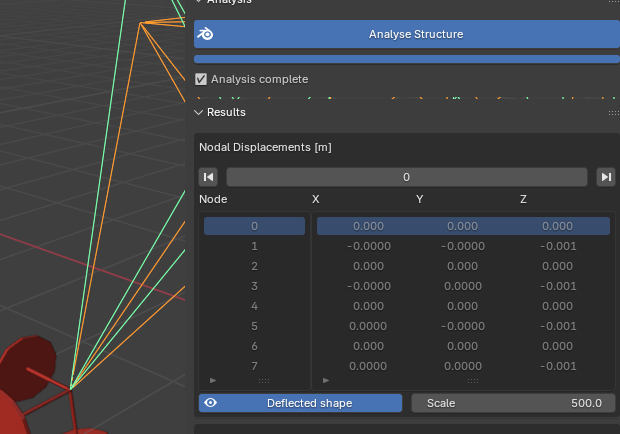
Task: Click the Analysis panel drag grip dots
Action: click(x=612, y=2)
